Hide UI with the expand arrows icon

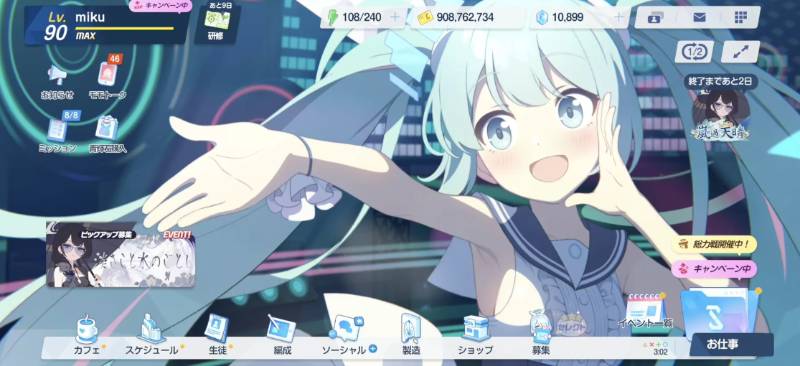[740, 52]
